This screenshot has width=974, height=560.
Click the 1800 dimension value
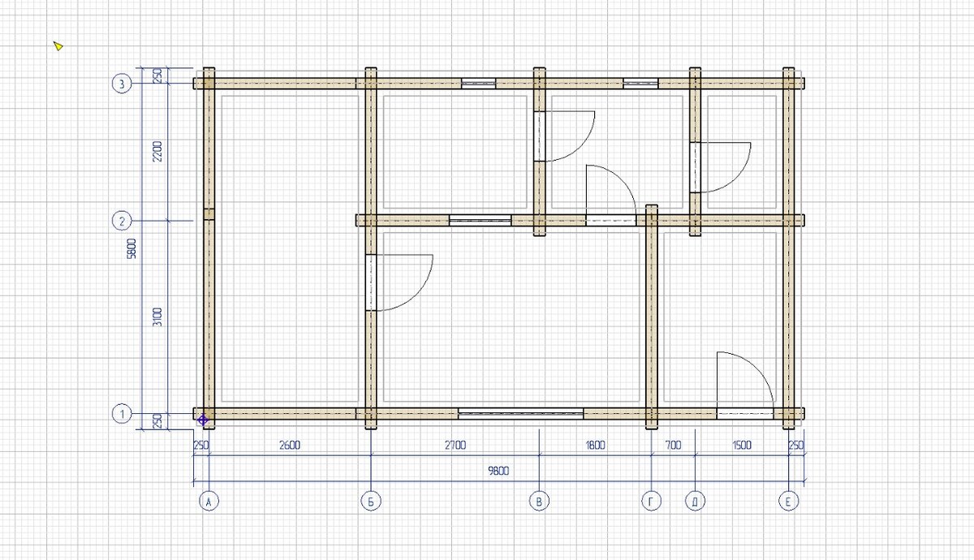tap(595, 446)
